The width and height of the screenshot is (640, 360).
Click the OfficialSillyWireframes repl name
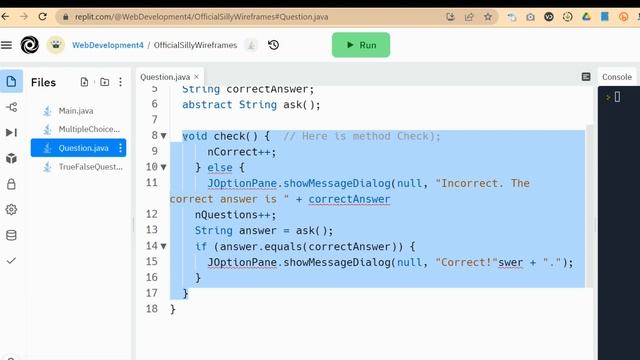click(195, 45)
